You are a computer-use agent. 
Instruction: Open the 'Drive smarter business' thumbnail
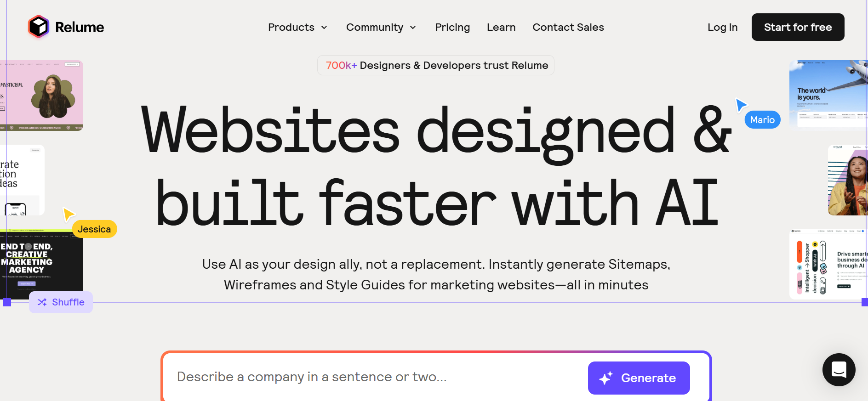[828, 264]
